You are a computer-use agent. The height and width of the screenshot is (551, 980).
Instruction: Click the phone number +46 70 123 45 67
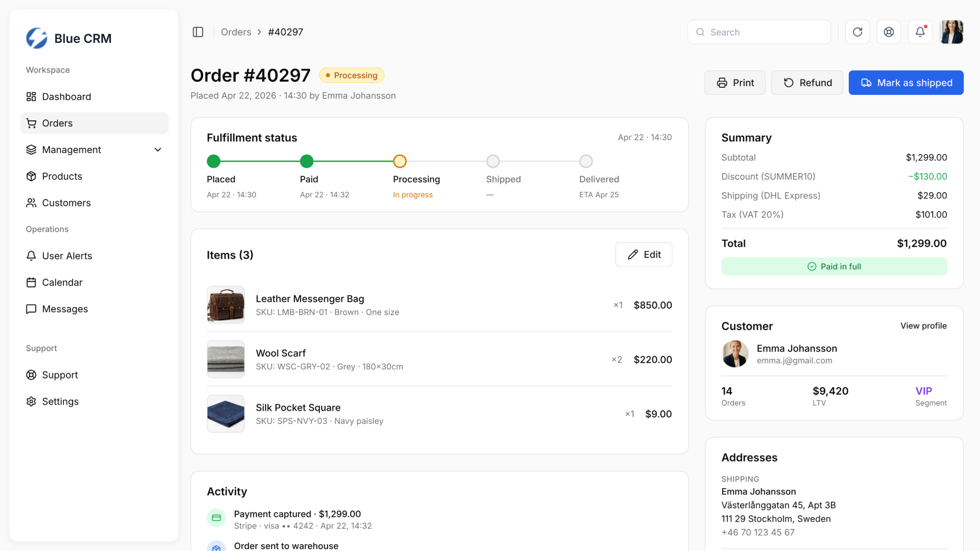click(x=758, y=533)
